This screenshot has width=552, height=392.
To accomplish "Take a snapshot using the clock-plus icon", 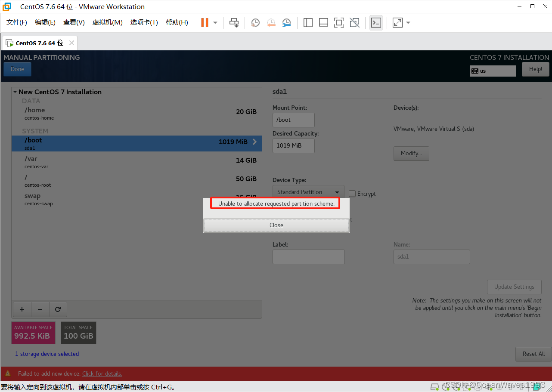I will [x=255, y=22].
